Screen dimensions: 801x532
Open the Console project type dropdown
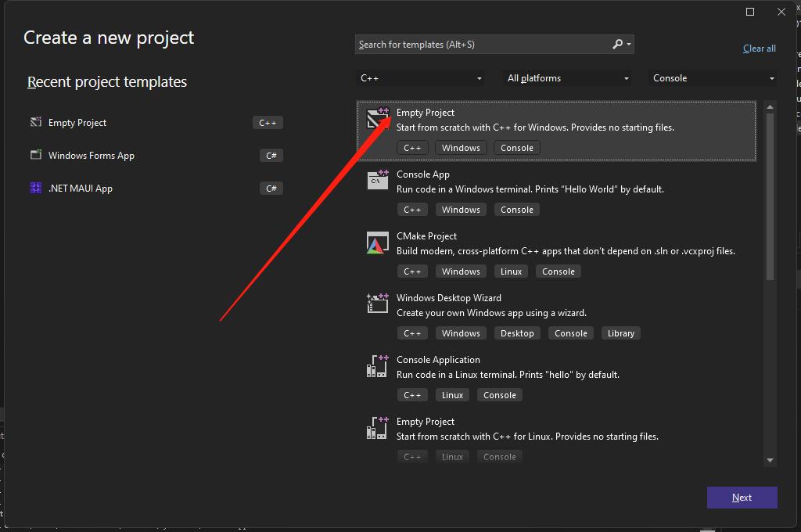713,78
